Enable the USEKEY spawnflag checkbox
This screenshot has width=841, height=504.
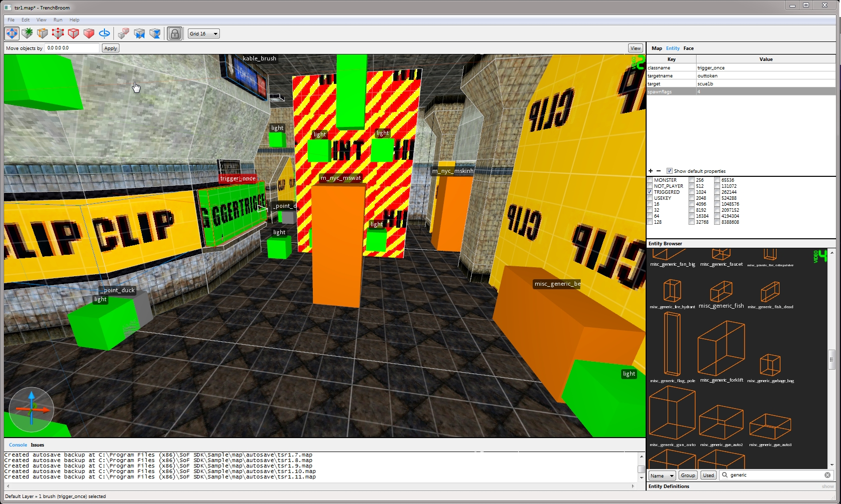pos(650,198)
